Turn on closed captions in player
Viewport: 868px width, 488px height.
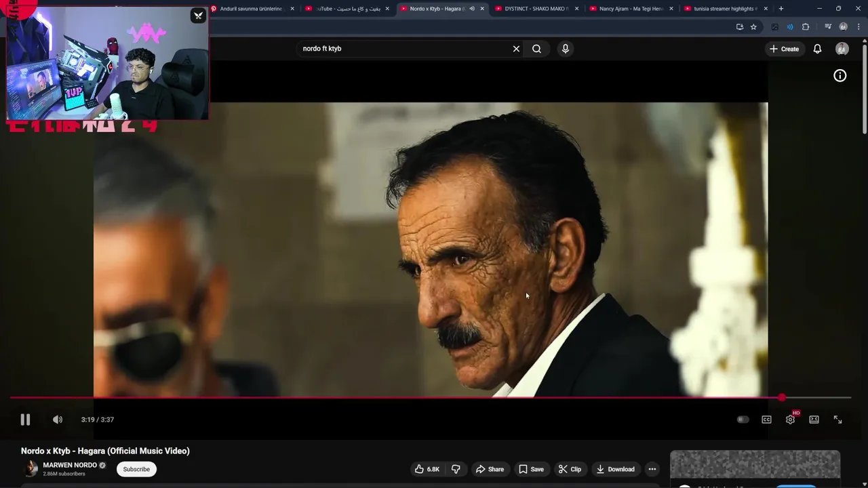tap(766, 420)
